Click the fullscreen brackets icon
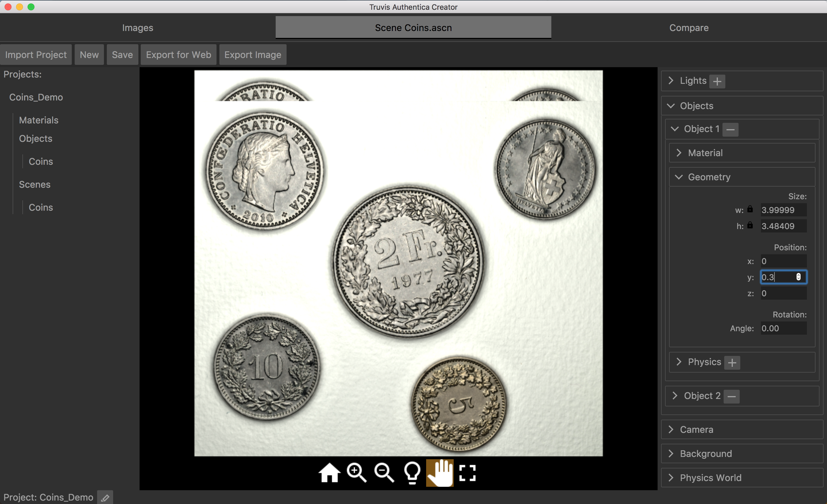This screenshot has height=504, width=827. [x=467, y=473]
